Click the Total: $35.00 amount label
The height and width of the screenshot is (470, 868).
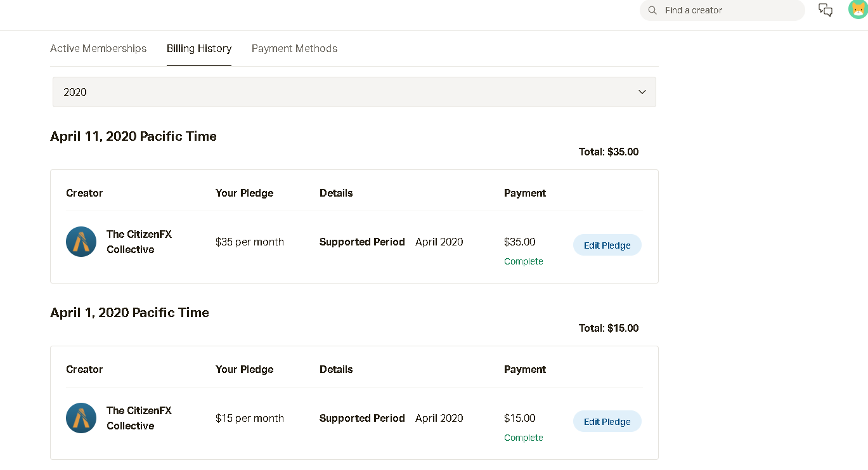608,152
